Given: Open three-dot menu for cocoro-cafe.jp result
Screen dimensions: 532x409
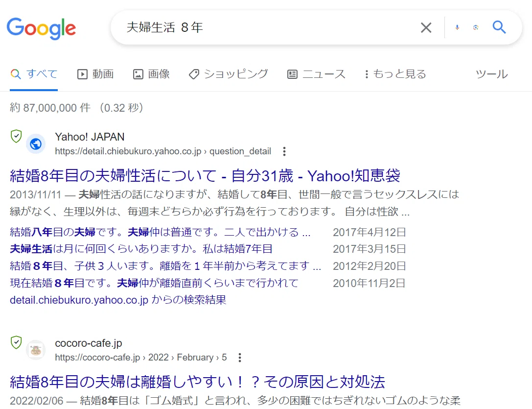Looking at the screenshot, I should 240,358.
